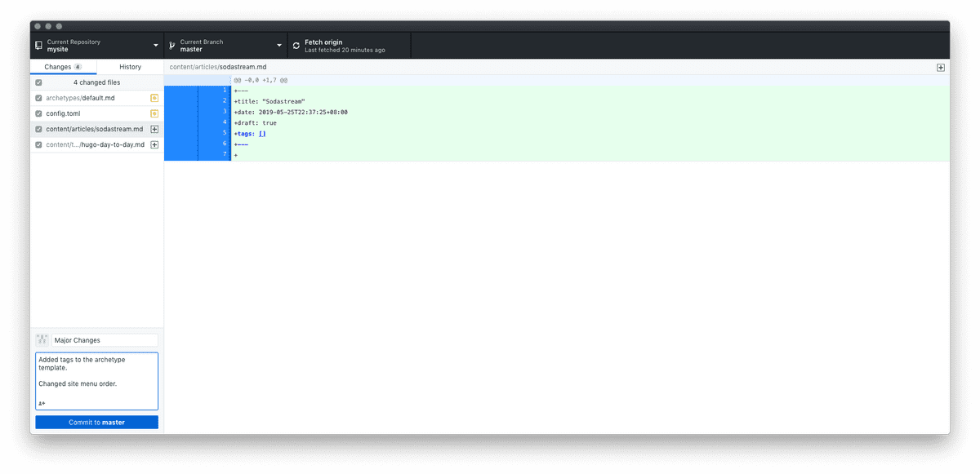Screen dimensions: 980x474
Task: Click the commit description text area
Action: pyautogui.click(x=96, y=381)
